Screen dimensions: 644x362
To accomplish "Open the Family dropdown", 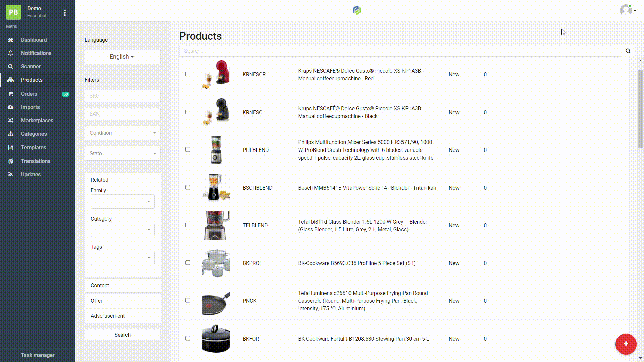I will point(122,202).
